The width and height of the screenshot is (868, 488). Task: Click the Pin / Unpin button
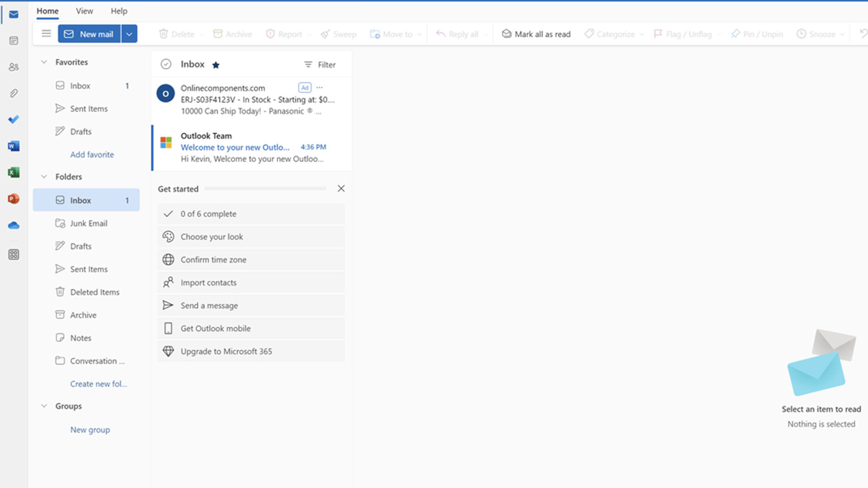coord(757,34)
